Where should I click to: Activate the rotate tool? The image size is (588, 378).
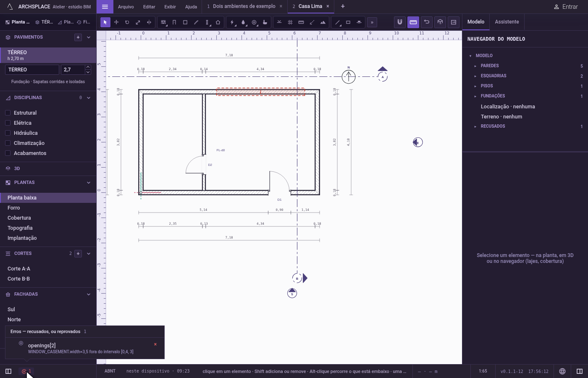tap(127, 22)
